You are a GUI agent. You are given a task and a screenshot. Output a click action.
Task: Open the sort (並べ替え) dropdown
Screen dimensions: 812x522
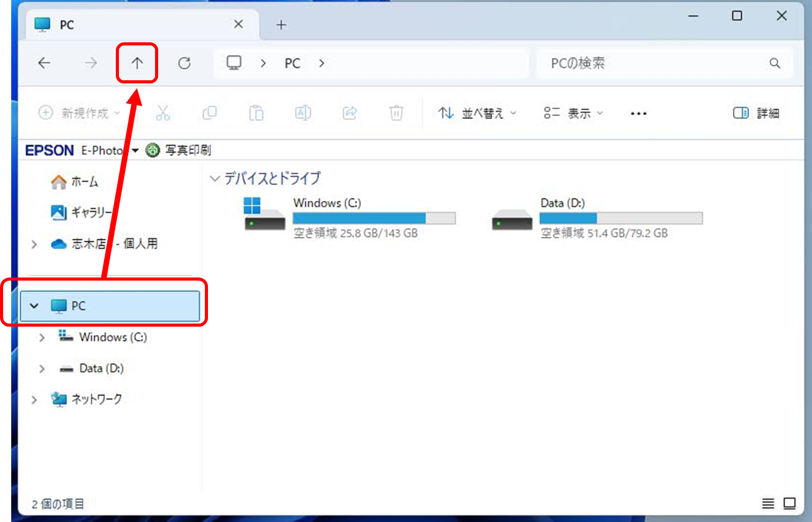tap(477, 113)
